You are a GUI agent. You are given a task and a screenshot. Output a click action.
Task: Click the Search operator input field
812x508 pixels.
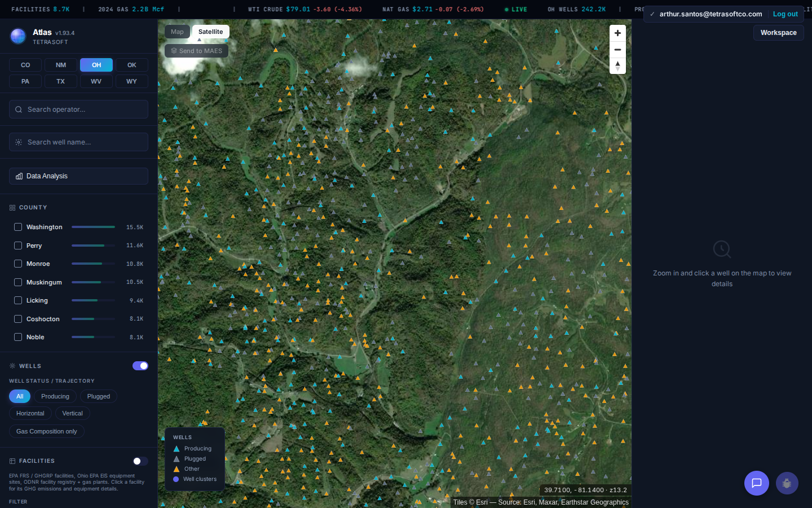78,110
